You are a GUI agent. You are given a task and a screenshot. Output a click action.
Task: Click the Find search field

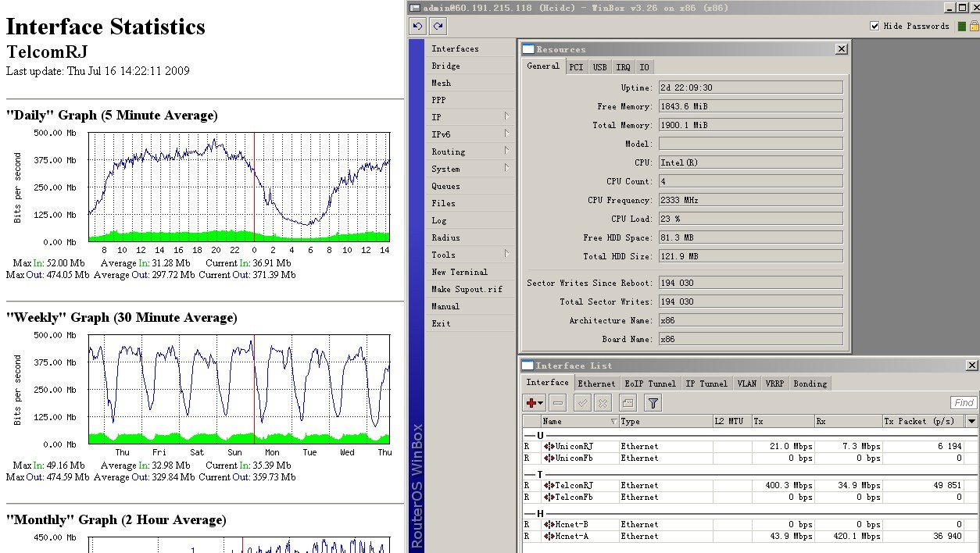pyautogui.click(x=964, y=403)
